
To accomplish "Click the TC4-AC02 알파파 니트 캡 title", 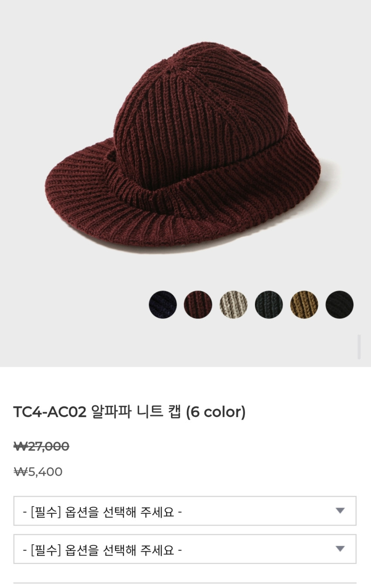I will pyautogui.click(x=130, y=412).
